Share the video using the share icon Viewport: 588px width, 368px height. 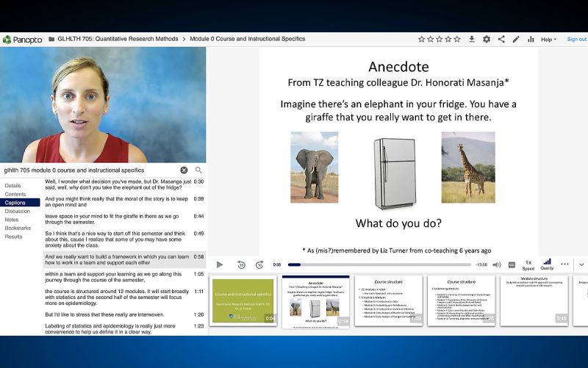pyautogui.click(x=501, y=39)
